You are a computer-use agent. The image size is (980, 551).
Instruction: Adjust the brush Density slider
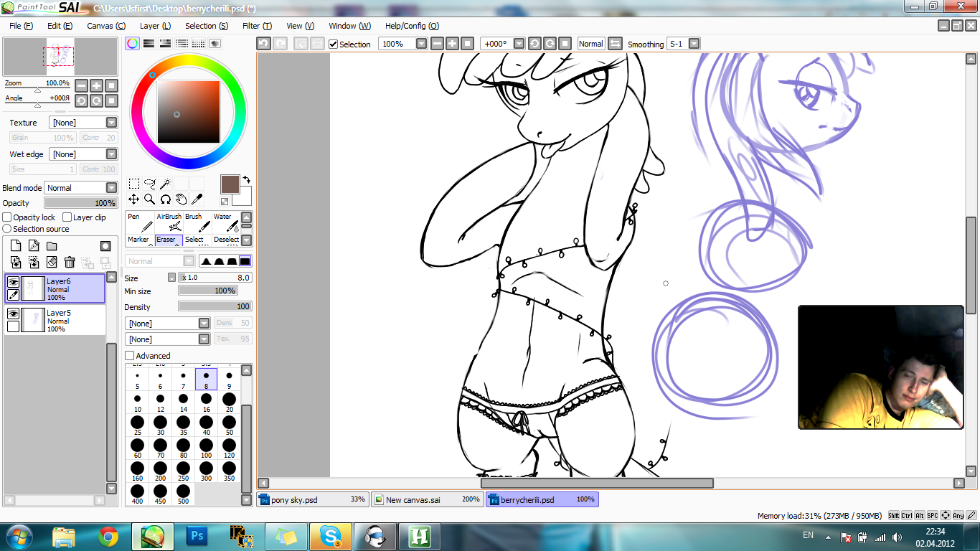(x=215, y=306)
